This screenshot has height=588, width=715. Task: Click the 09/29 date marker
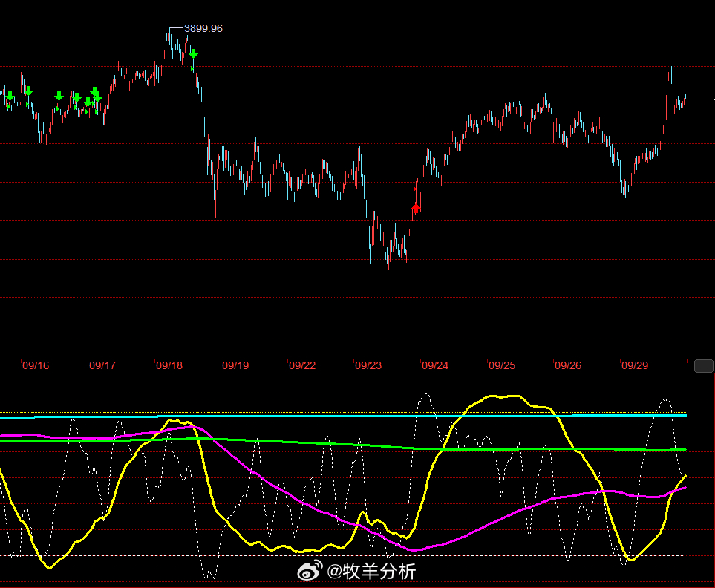635,365
